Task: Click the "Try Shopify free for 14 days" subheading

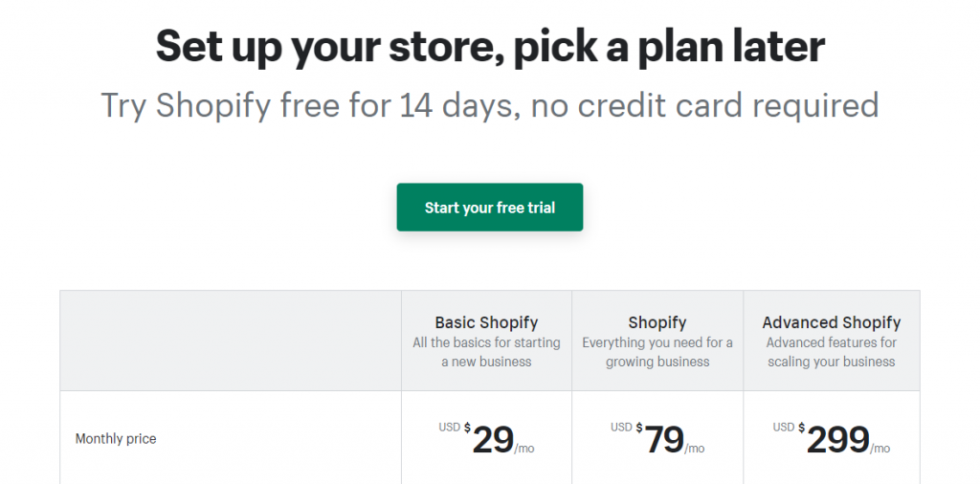Action: pyautogui.click(x=490, y=104)
